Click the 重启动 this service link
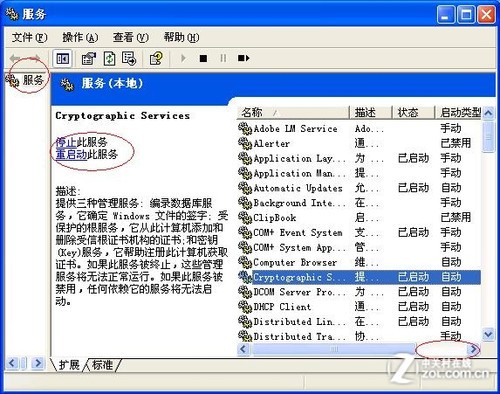The height and width of the screenshot is (394, 500). pyautogui.click(x=71, y=154)
